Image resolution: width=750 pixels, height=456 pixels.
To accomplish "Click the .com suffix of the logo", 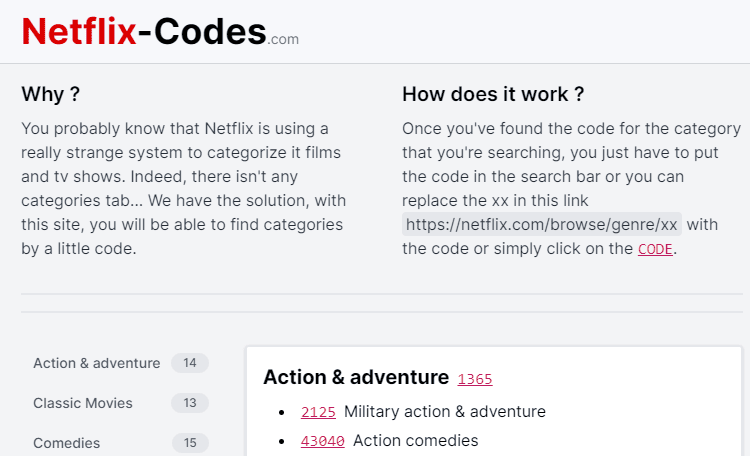I will [283, 39].
